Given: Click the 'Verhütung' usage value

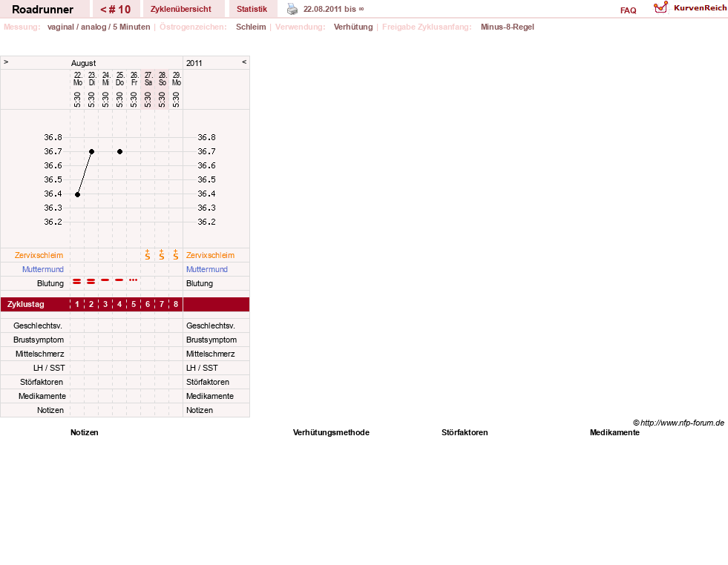Looking at the screenshot, I should pyautogui.click(x=353, y=27).
